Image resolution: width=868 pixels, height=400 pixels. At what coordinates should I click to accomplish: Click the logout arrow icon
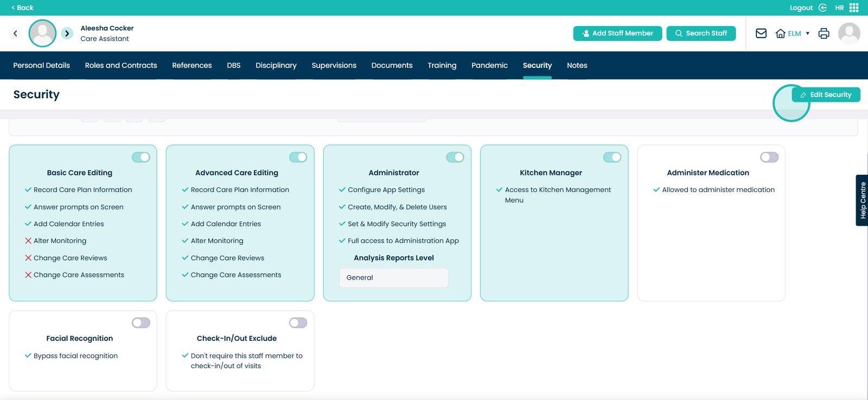822,8
